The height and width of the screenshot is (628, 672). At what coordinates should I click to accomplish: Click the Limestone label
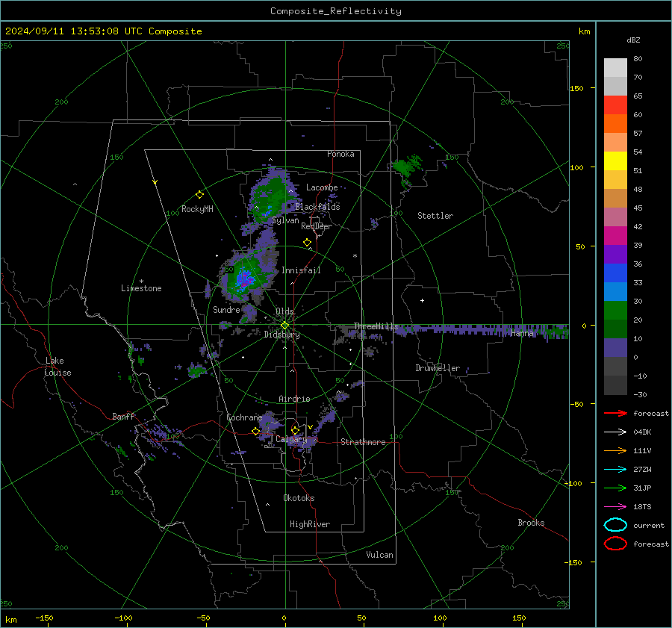click(x=141, y=288)
